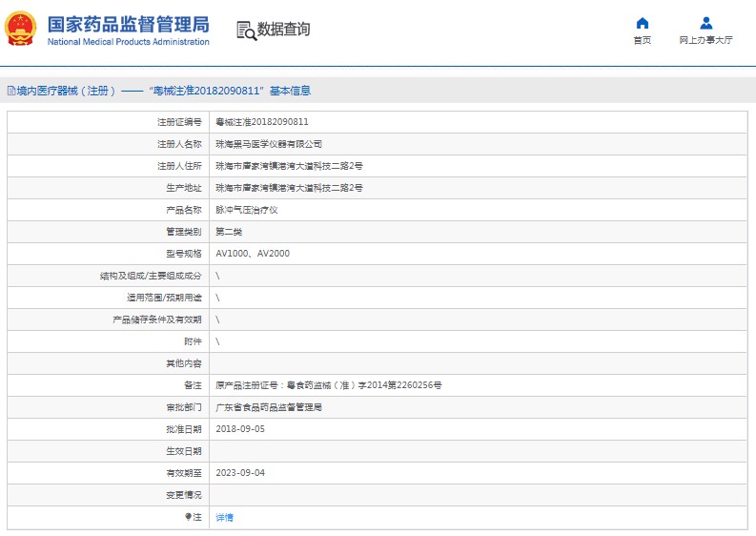Click the 境内医疗器械（注册）breadcrumb heading
This screenshot has height=536, width=756.
66,91
